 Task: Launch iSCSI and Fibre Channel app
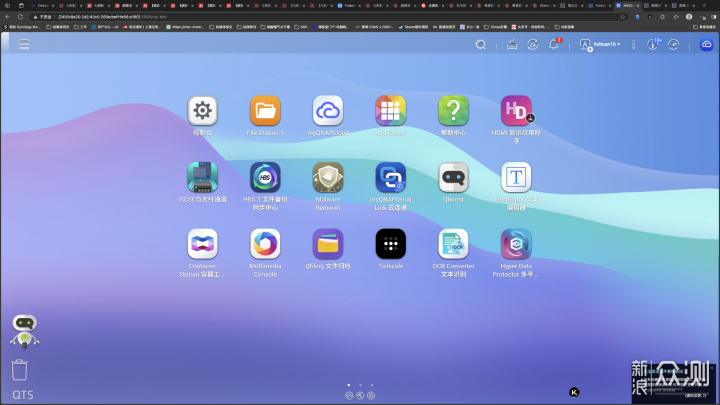tap(202, 177)
